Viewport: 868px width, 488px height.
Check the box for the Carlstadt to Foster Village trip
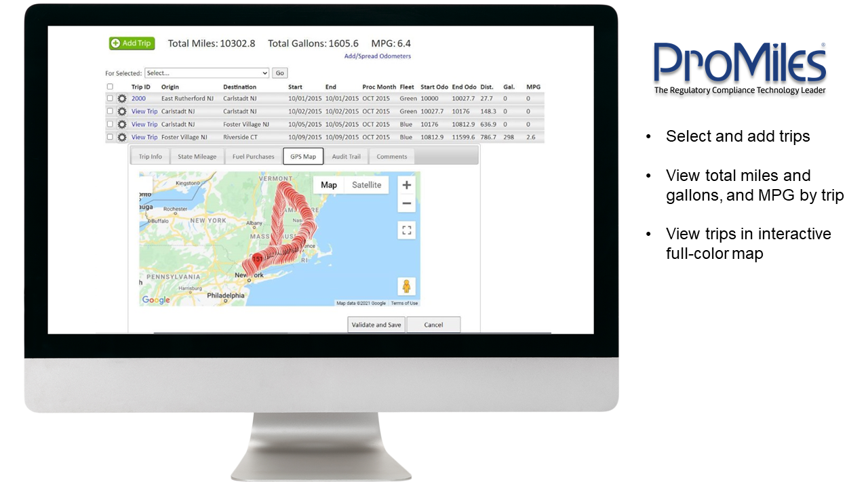click(110, 125)
